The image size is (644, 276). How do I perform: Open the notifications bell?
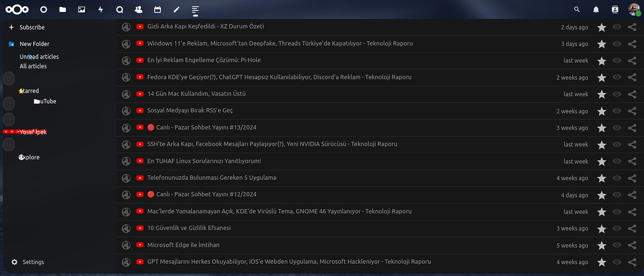596,9
